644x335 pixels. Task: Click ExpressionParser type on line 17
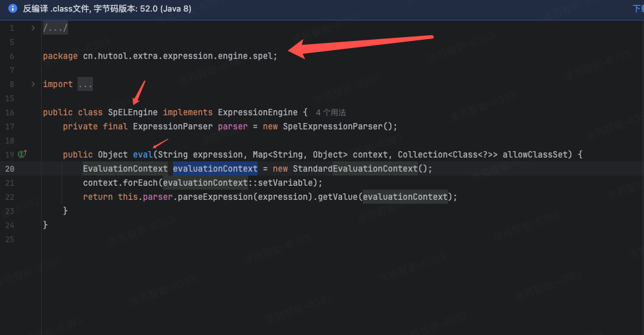(173, 126)
